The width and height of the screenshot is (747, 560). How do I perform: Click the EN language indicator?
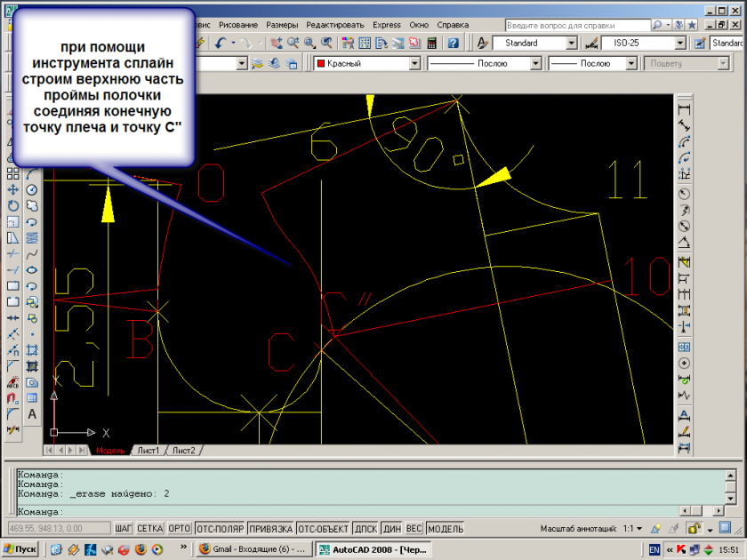tap(655, 550)
